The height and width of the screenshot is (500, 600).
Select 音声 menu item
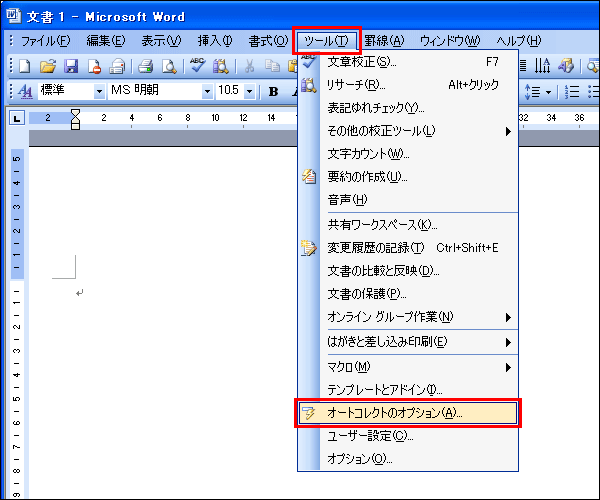408,200
